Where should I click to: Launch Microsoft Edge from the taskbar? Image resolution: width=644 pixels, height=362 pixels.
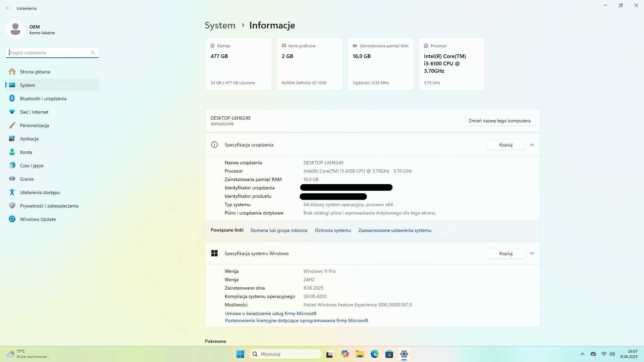[375, 354]
